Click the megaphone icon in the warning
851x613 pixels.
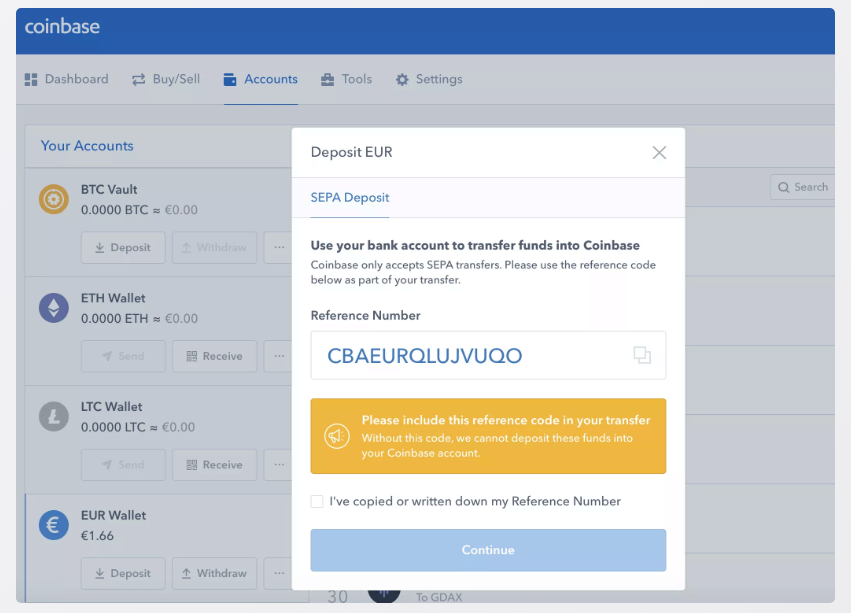click(336, 436)
